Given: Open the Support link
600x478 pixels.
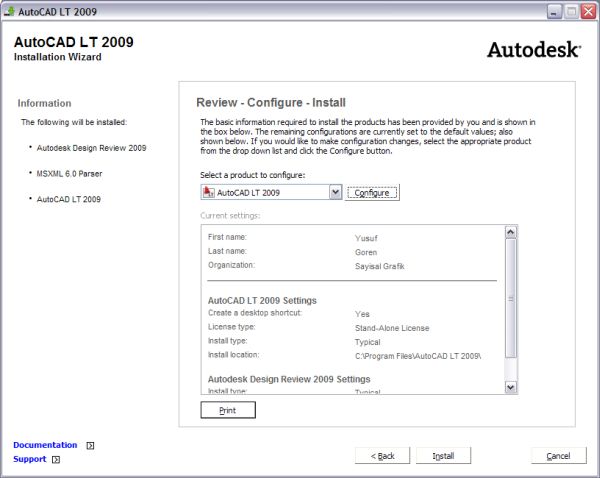Looking at the screenshot, I should point(29,459).
